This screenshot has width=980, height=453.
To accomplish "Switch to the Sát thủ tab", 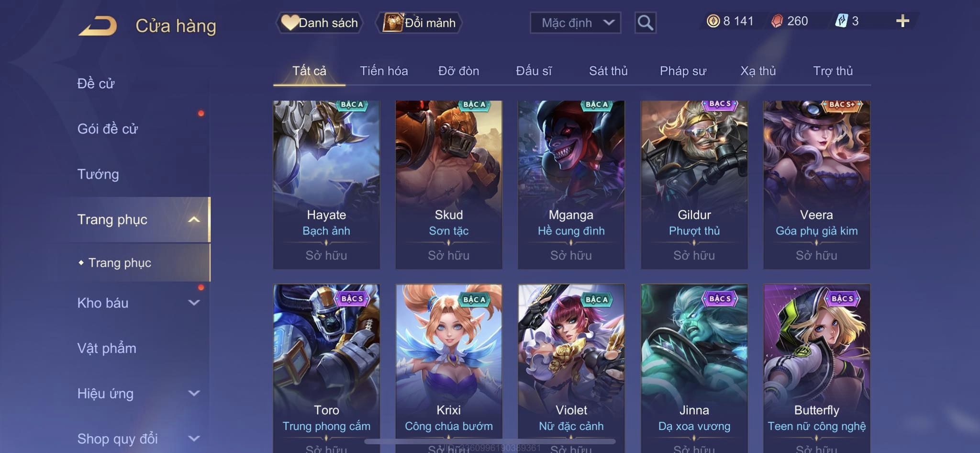I will 608,71.
